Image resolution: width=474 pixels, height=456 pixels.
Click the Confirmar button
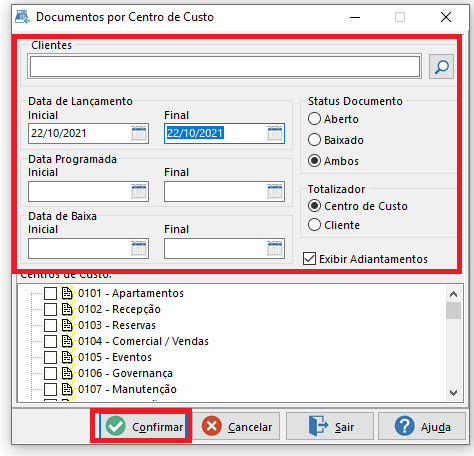click(142, 426)
